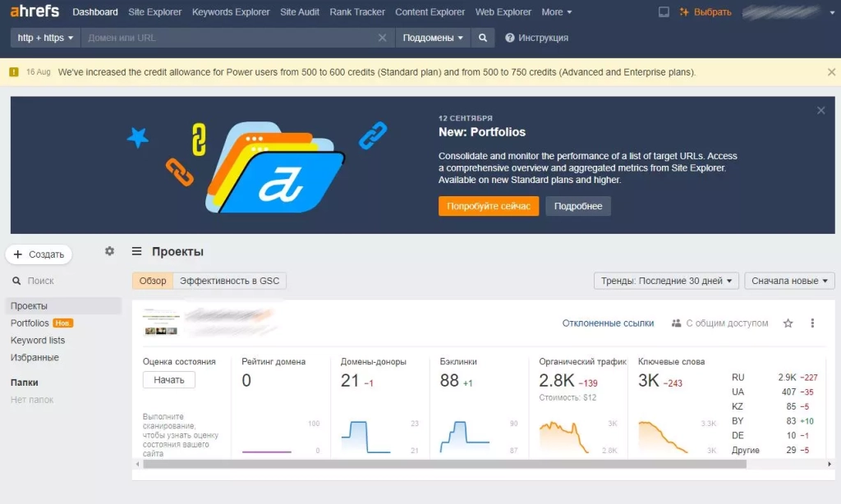Close the New: Portfolios banner
The height and width of the screenshot is (504, 841).
820,111
